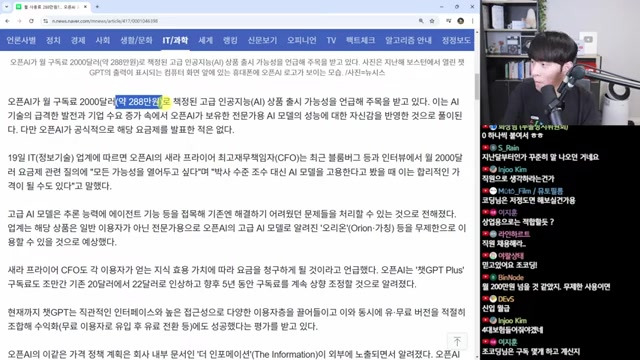
Task: Click chat message 지난달부터인가 꾸준히 말 나오던 거네요
Action: point(540,157)
